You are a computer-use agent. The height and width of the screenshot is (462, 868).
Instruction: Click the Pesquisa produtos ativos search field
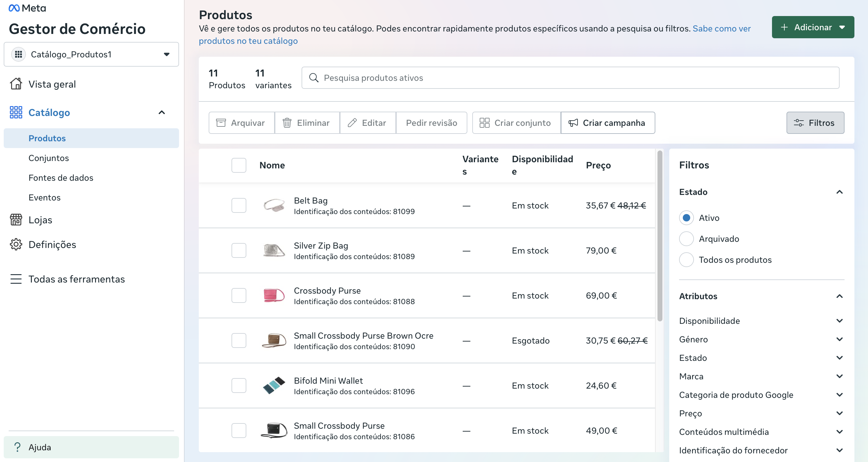point(570,78)
